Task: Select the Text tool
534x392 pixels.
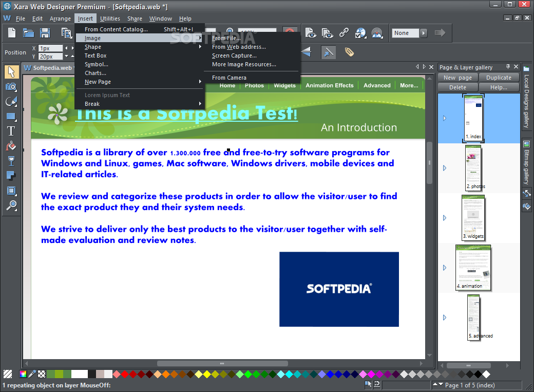Action: (x=11, y=131)
